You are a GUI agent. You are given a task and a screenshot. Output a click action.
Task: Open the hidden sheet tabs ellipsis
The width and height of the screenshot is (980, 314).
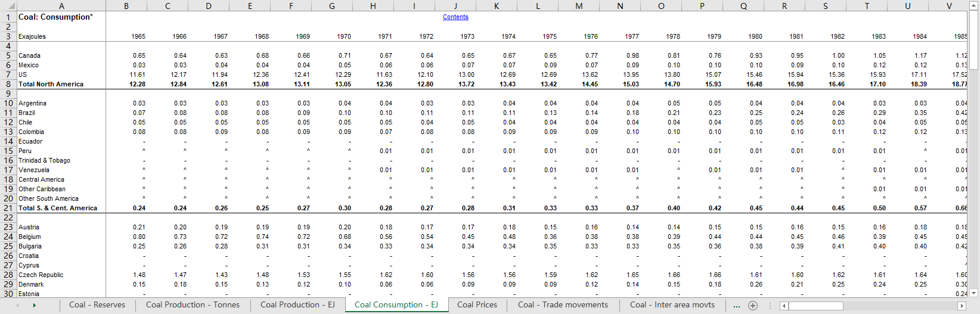737,306
